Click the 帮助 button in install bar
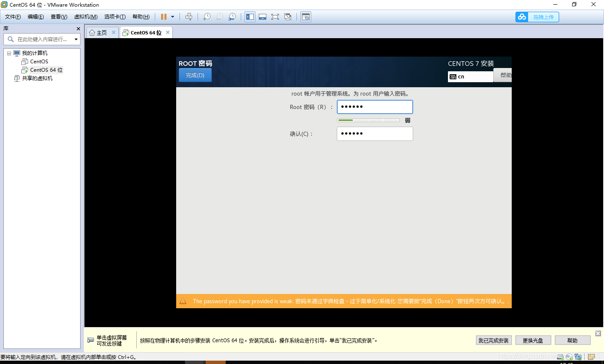604x364 pixels. coord(573,341)
